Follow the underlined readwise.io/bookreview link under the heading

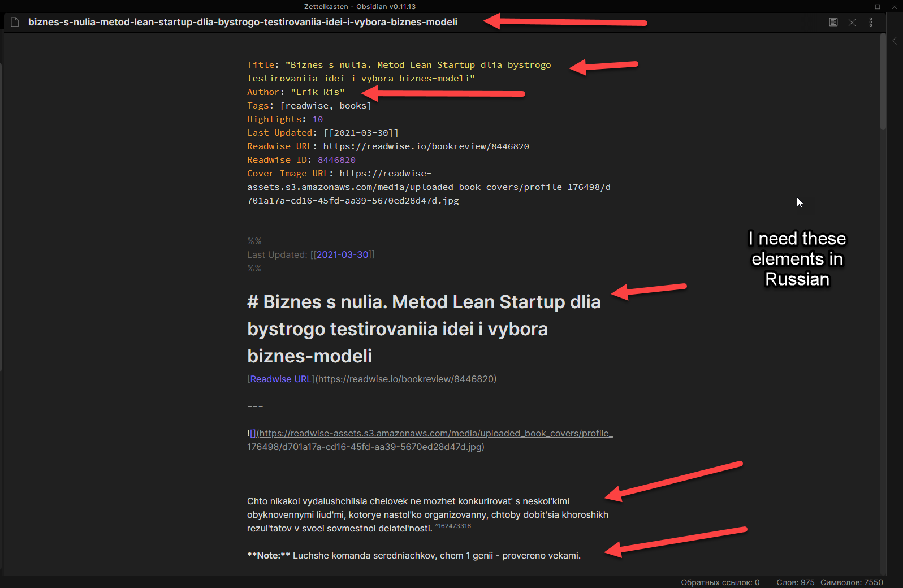click(406, 379)
